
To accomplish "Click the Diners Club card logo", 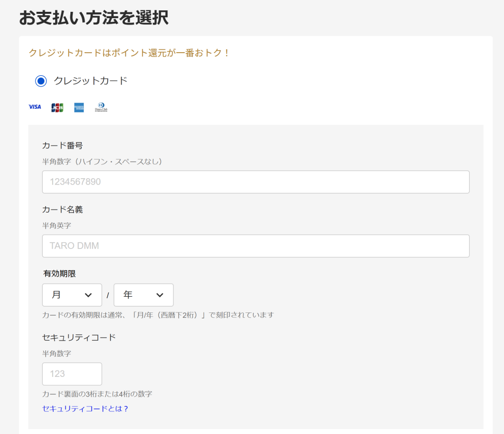I will point(101,107).
